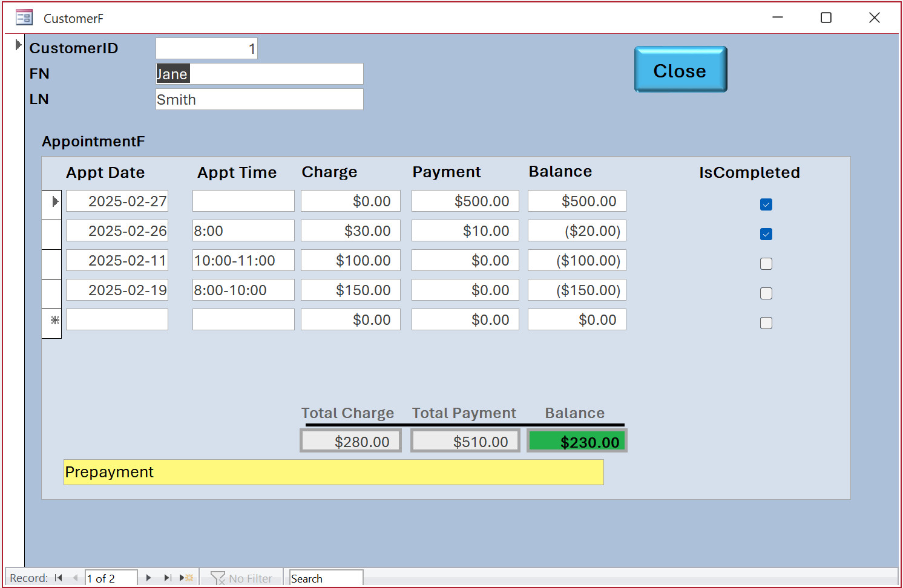Mark the 2025-02-11 appointment as completed

tap(766, 264)
